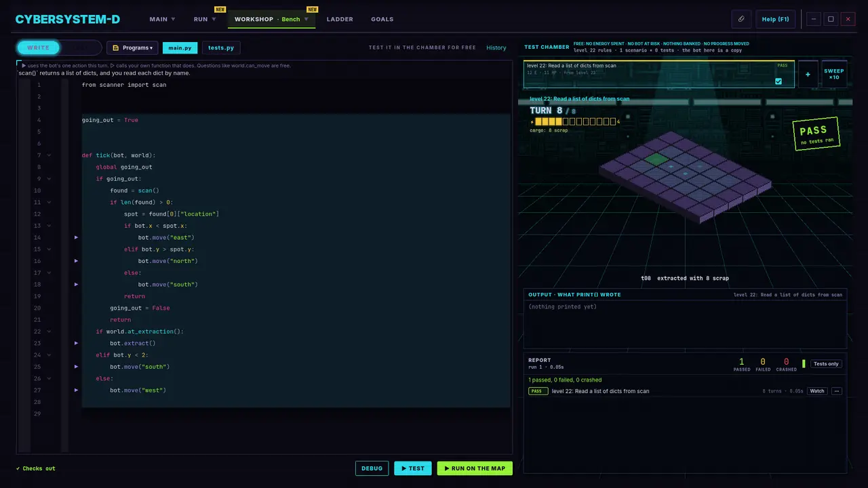The image size is (868, 488).
Task: Open the History link
Action: click(496, 47)
